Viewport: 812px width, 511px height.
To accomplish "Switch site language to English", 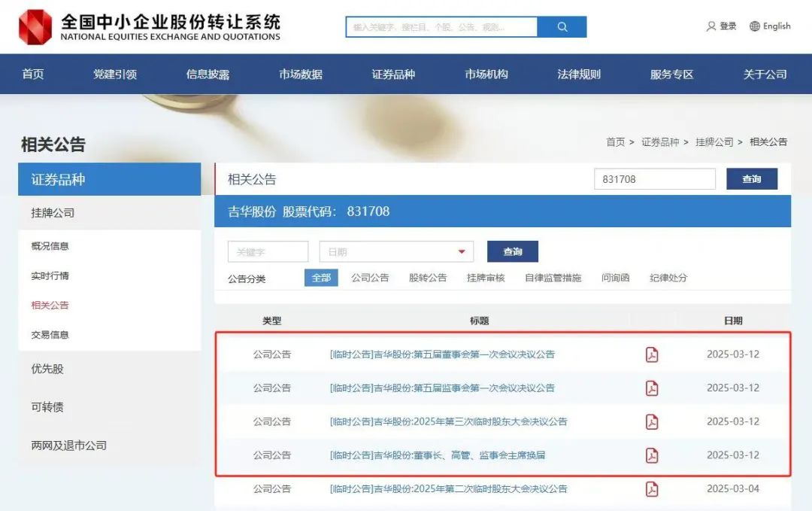I will (777, 26).
